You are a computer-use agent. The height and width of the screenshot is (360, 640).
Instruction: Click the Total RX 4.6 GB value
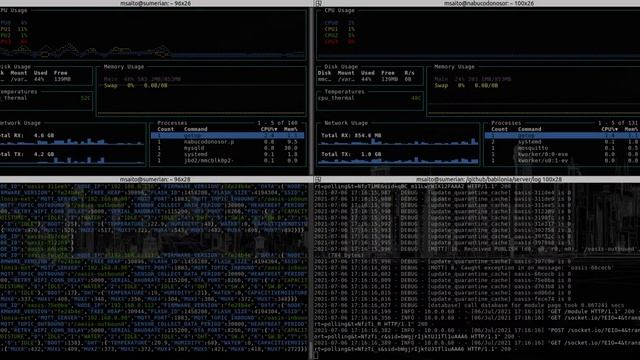tap(44, 136)
